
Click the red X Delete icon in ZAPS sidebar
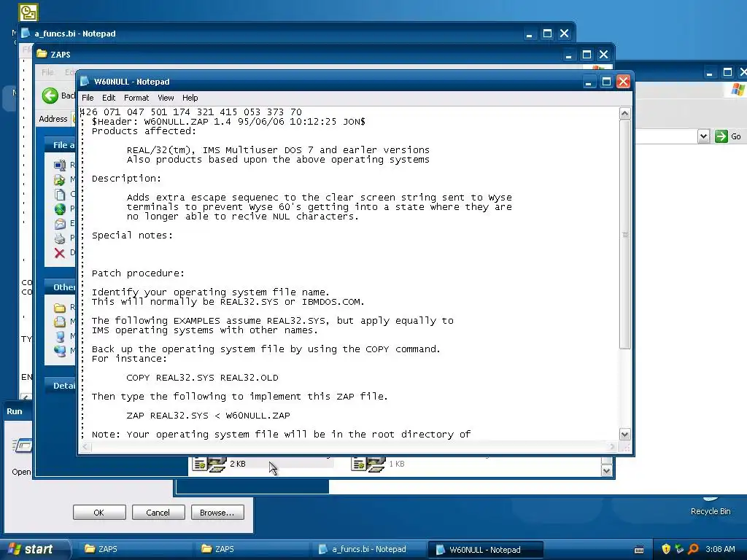[x=60, y=253]
